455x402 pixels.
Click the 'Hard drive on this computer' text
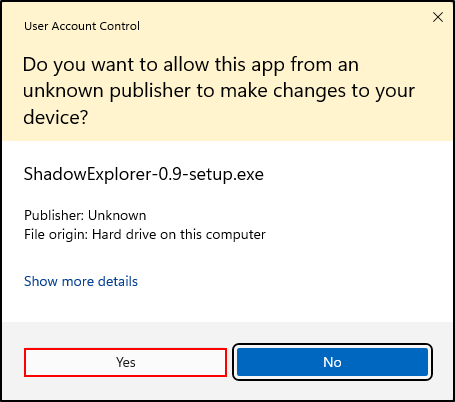179,234
